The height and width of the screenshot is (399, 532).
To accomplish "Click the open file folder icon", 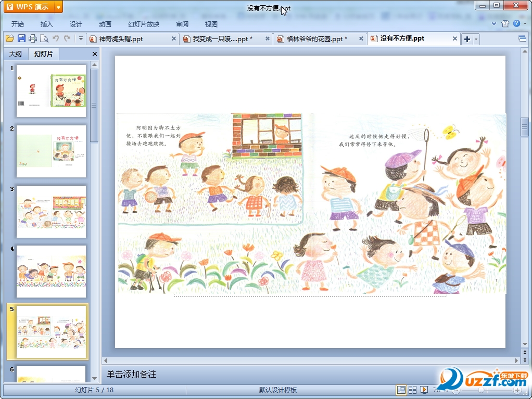I will pyautogui.click(x=9, y=38).
